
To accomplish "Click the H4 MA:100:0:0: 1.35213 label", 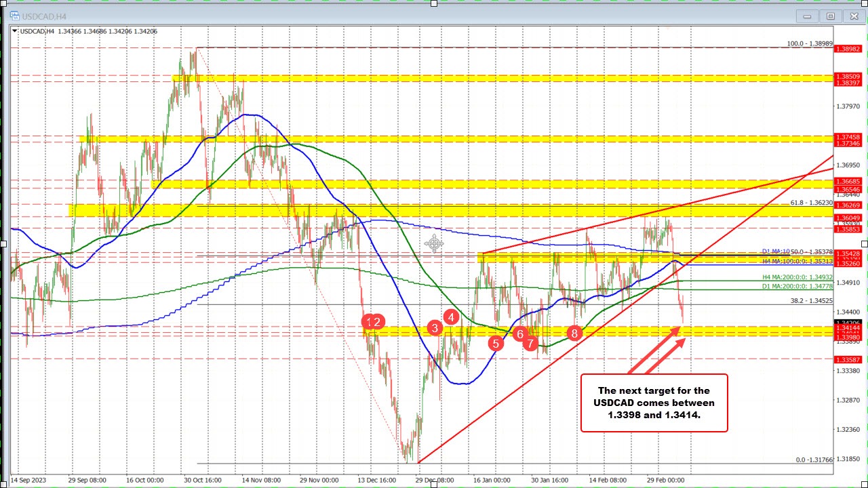I will tap(797, 261).
